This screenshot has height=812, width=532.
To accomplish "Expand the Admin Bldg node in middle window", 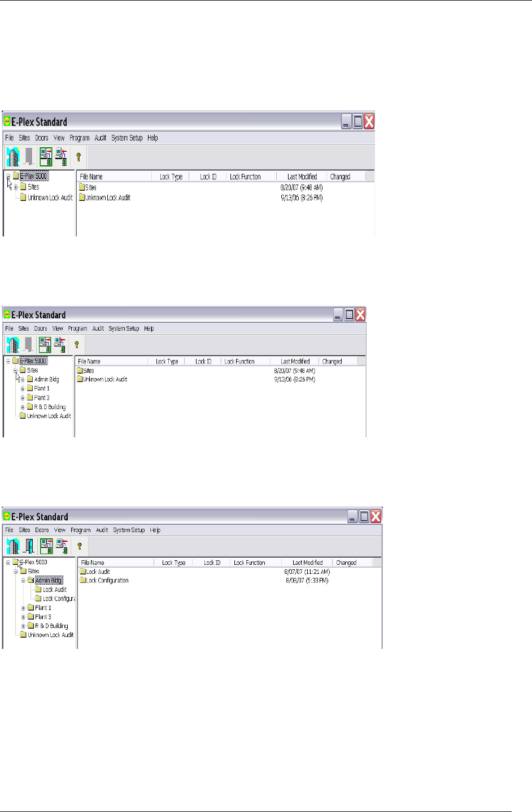I will point(23,380).
